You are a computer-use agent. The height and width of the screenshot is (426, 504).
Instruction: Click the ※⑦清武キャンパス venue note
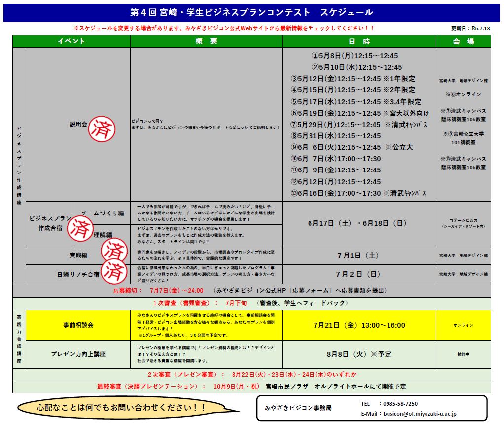[x=464, y=111]
